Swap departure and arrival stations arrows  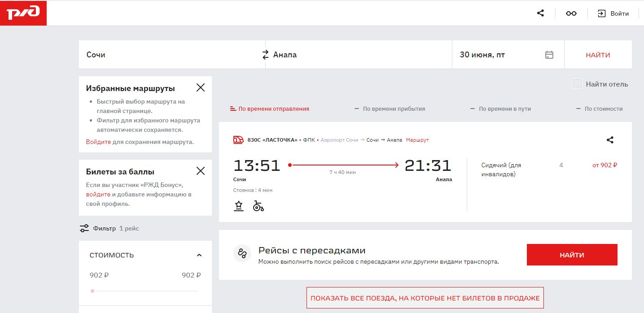click(265, 55)
